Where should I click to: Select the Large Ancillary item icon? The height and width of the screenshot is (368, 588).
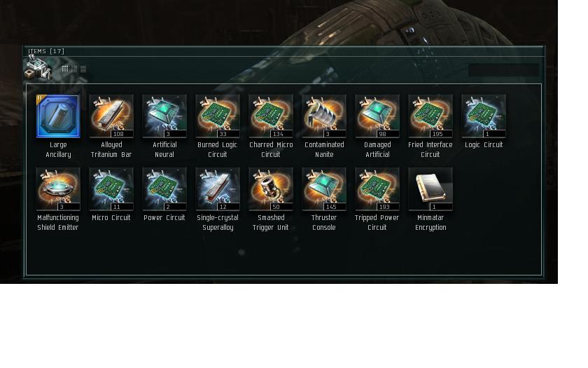pos(58,116)
